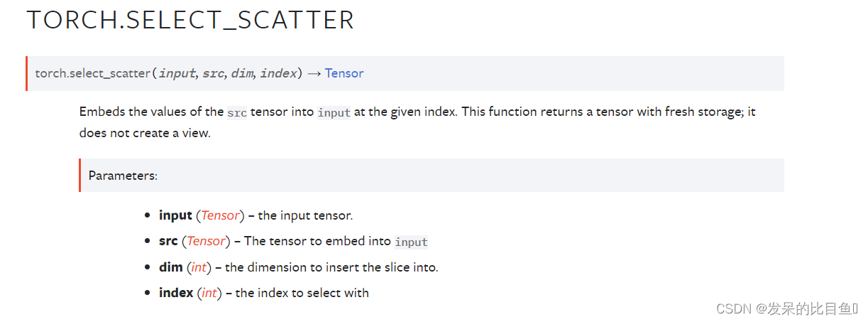Select the input argument in function signature
868x322 pixels.
[x=177, y=73]
